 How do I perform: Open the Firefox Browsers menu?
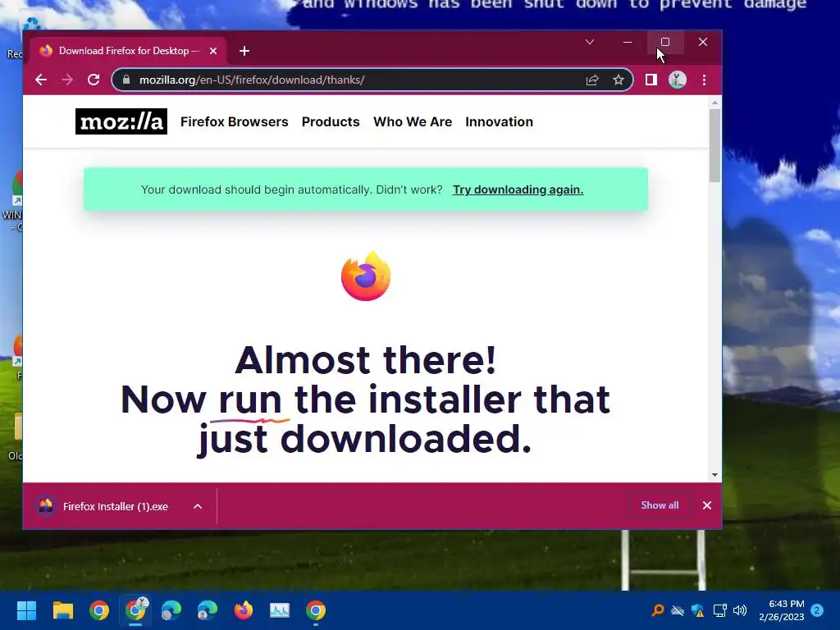coord(234,121)
